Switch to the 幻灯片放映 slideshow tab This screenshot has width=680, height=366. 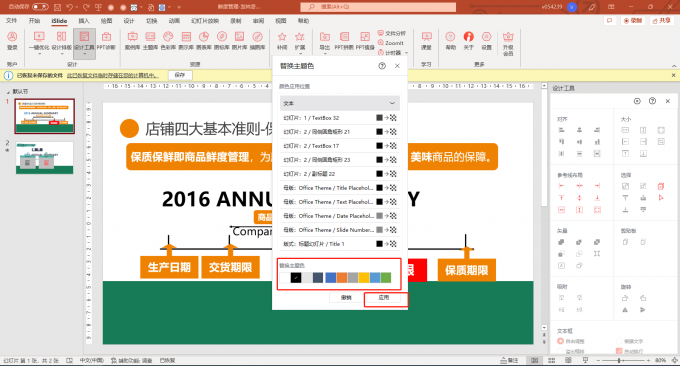(205, 21)
